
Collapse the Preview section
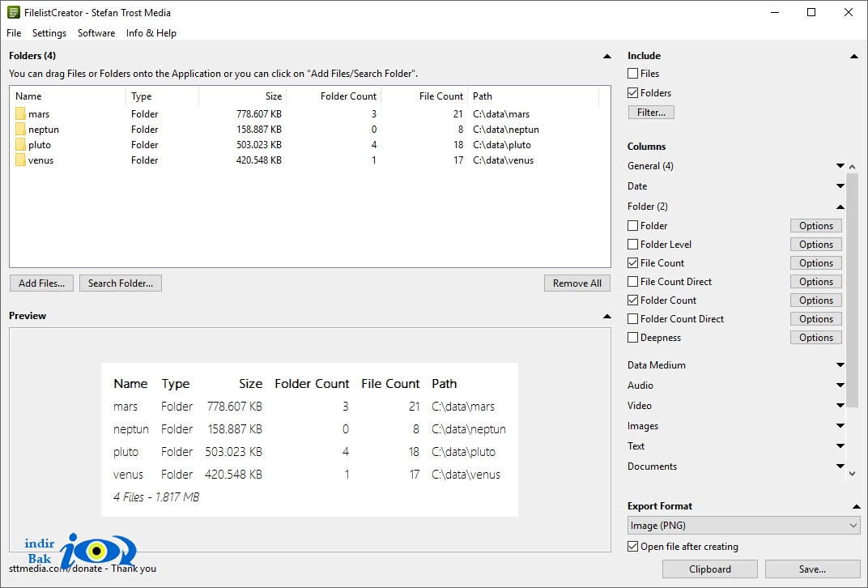(607, 316)
